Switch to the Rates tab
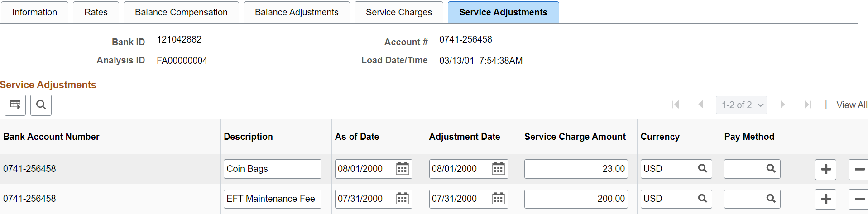868x214 pixels. click(x=96, y=12)
